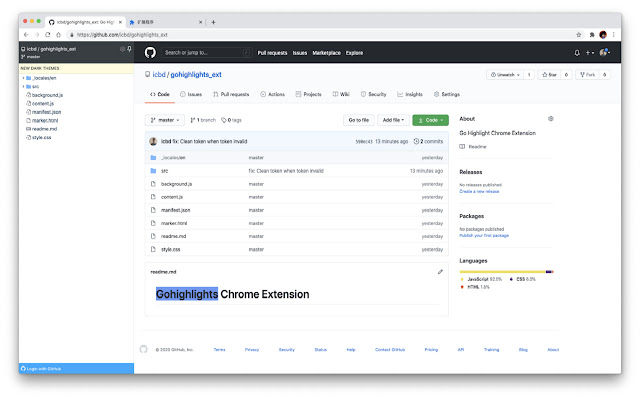Click the Octotree sidebar settings gear icon
Screen dimensions: 640x400
[x=122, y=49]
